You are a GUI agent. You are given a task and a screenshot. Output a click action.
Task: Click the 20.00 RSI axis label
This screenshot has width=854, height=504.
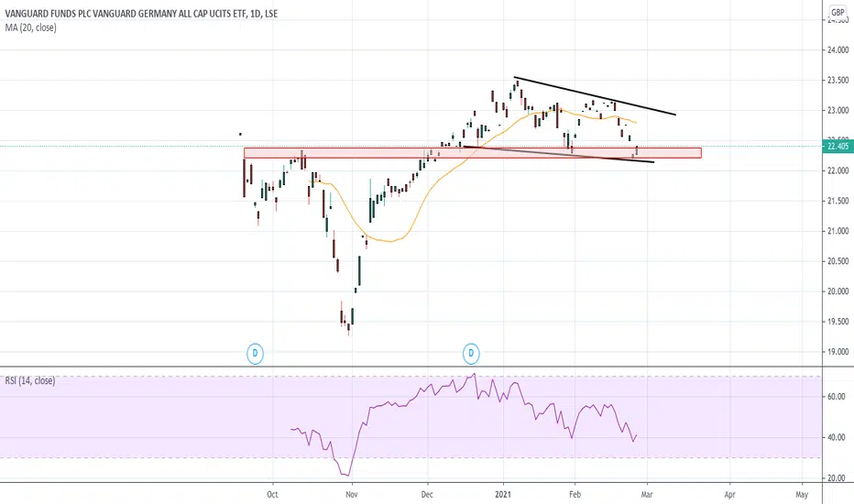pyautogui.click(x=838, y=478)
